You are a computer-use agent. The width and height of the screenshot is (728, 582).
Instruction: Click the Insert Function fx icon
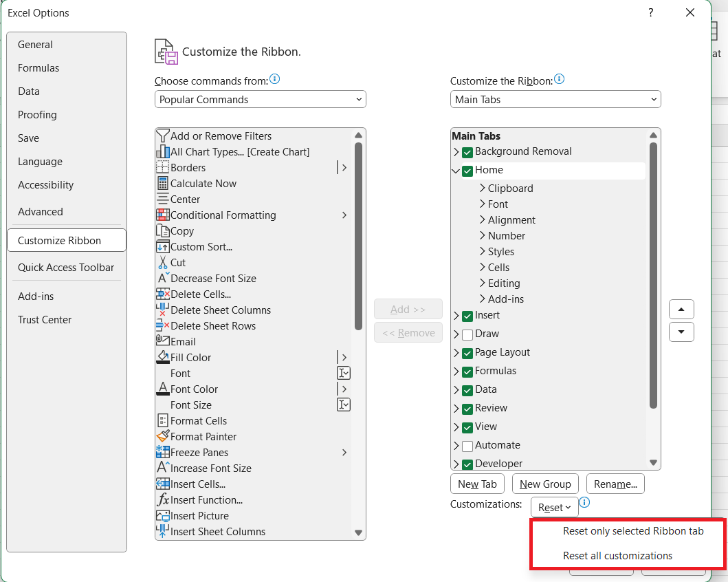163,499
